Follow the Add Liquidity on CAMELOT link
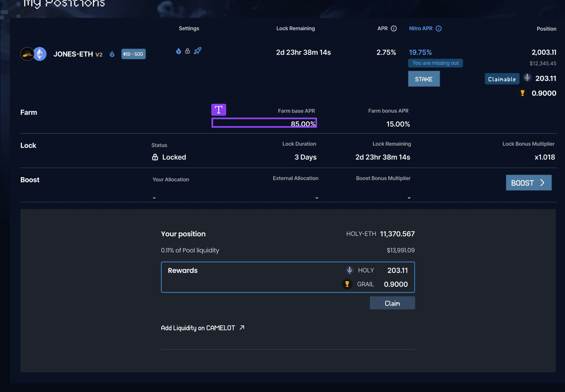The image size is (565, 392). pyautogui.click(x=202, y=328)
